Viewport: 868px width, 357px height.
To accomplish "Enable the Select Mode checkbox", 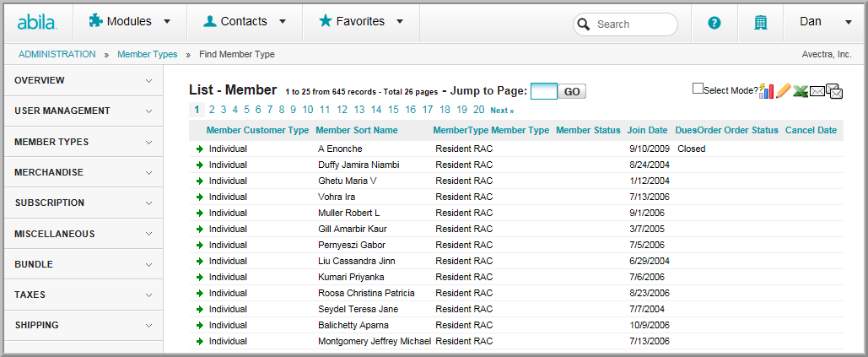I will [x=698, y=89].
